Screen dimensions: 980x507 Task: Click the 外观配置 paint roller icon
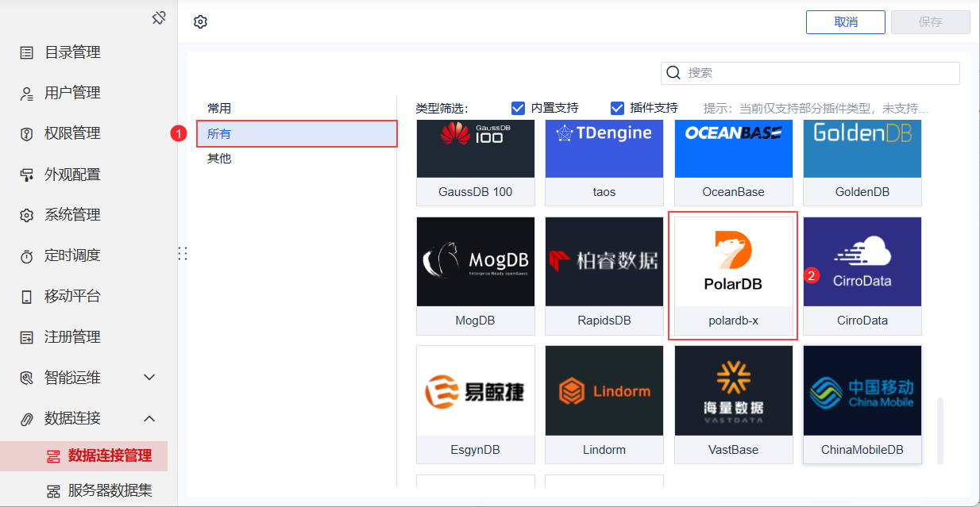click(27, 175)
